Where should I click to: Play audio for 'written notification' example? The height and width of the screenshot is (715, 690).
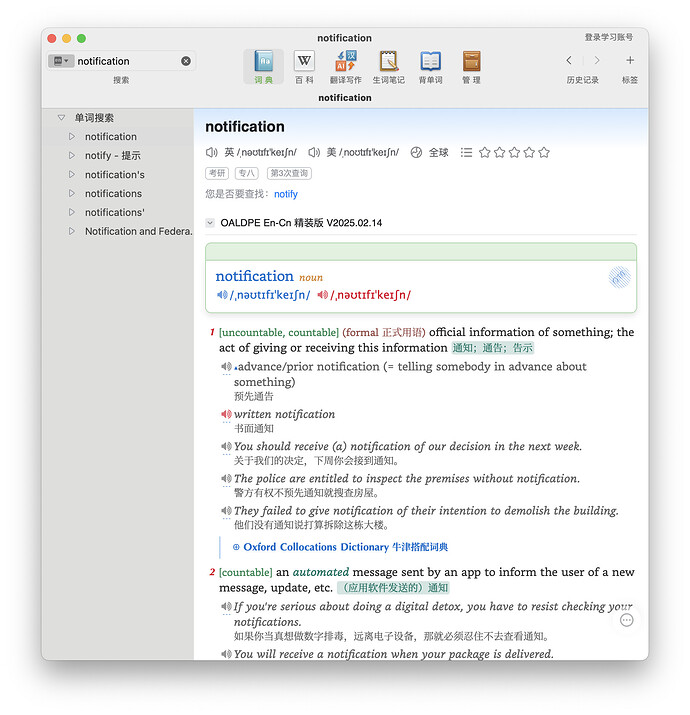[x=226, y=414]
